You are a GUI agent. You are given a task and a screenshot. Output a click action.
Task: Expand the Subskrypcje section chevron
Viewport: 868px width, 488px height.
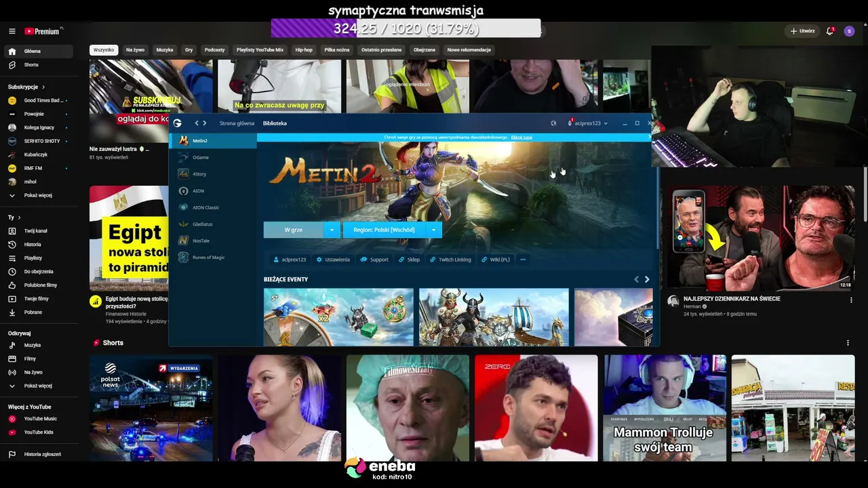click(43, 87)
